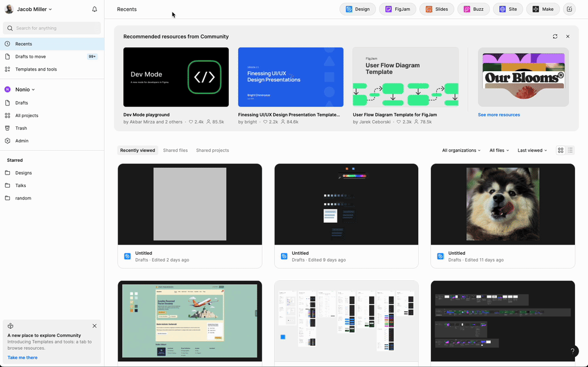Click the See more resources link
This screenshot has height=367, width=588.
[499, 115]
